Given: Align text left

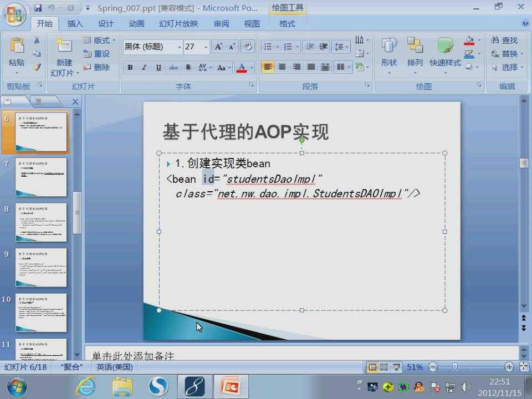Looking at the screenshot, I should pyautogui.click(x=268, y=67).
